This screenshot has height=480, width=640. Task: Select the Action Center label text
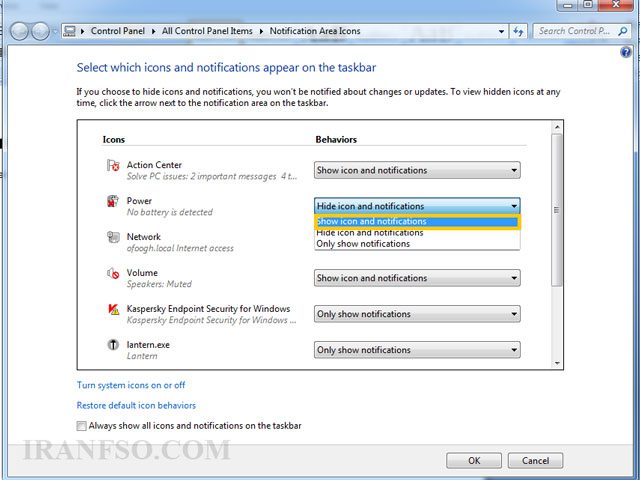tap(154, 165)
